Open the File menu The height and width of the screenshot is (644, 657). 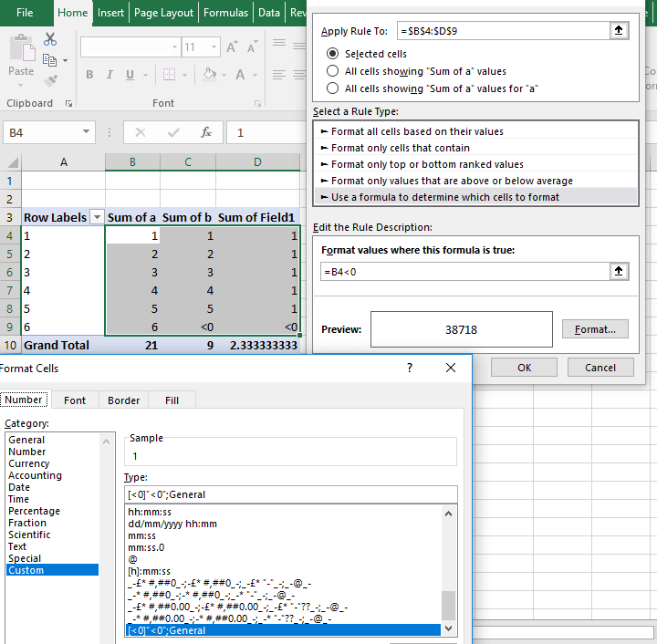[25, 13]
